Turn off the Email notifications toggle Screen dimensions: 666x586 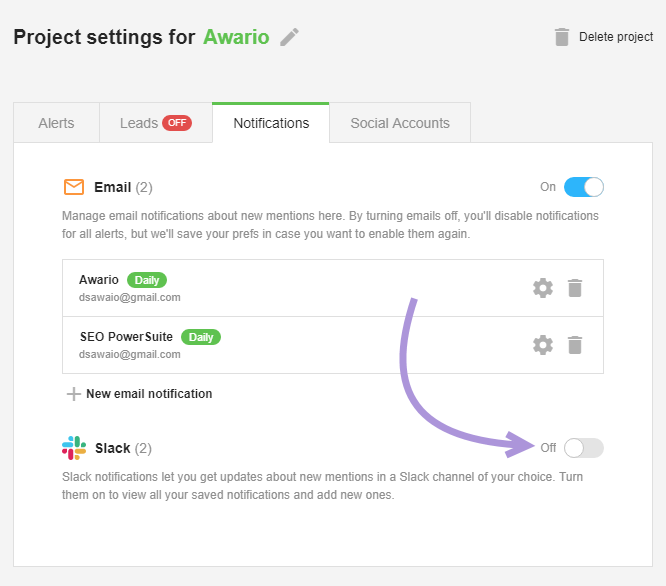[584, 187]
